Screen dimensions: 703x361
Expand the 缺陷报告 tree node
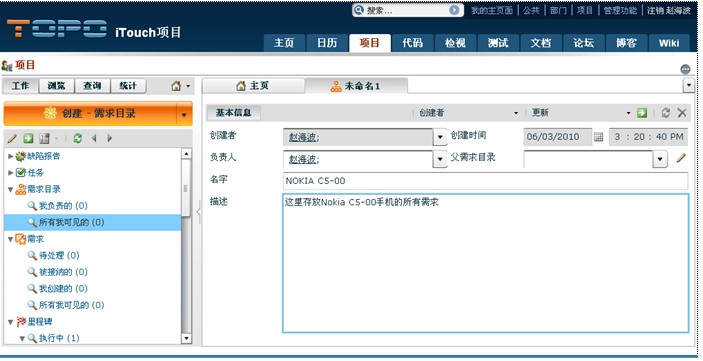11,157
